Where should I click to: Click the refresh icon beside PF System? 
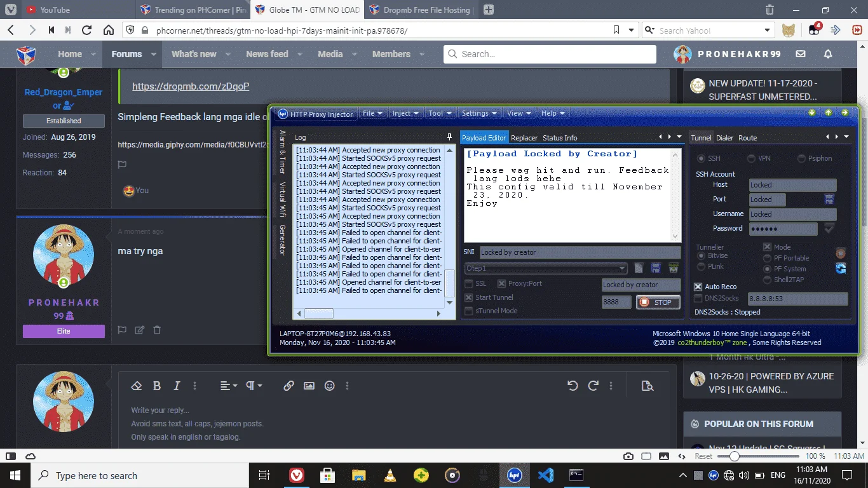[841, 269]
